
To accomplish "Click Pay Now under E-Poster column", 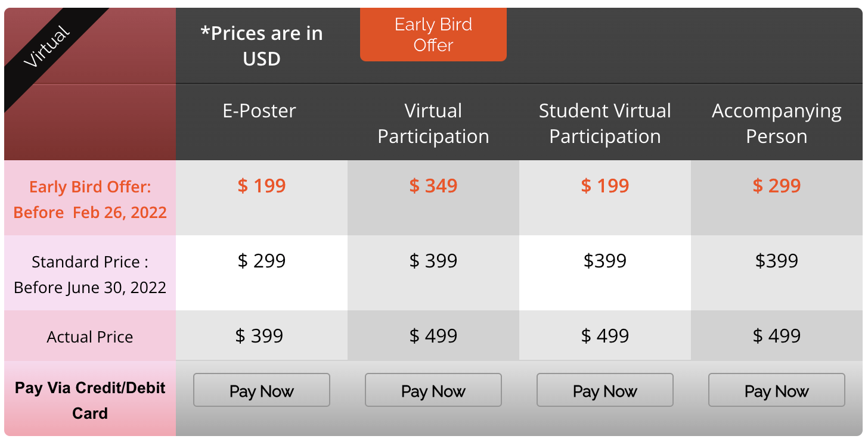I will [261, 391].
